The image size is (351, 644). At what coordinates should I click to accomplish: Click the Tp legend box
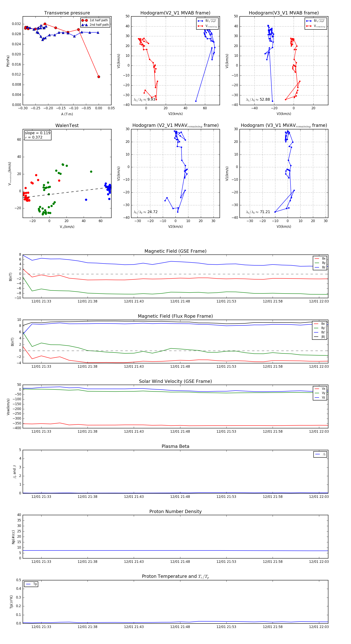(x=31, y=584)
